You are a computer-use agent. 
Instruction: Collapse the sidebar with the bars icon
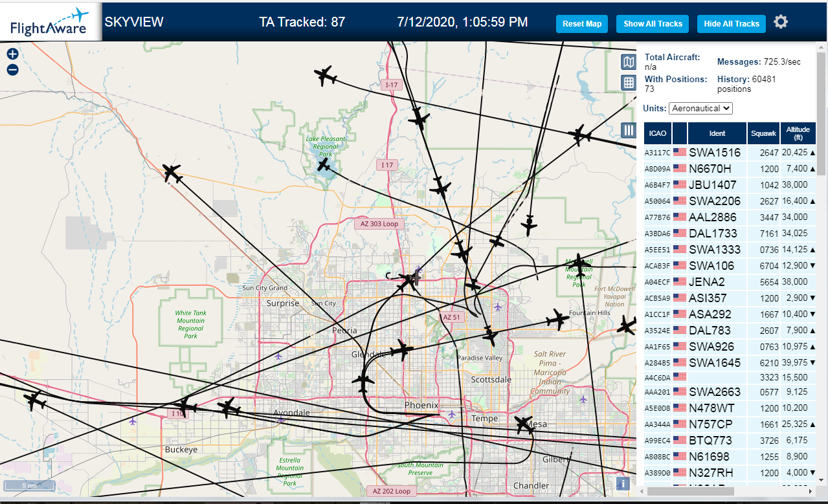coord(629,130)
